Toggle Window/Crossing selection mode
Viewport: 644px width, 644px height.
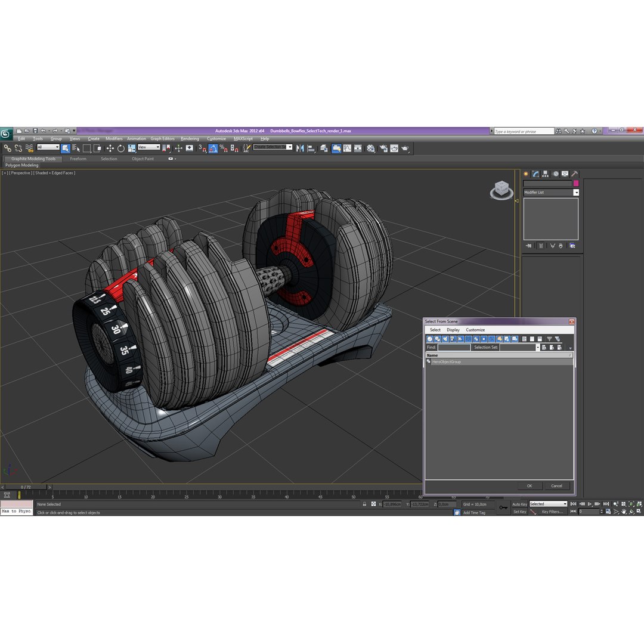pos(97,148)
